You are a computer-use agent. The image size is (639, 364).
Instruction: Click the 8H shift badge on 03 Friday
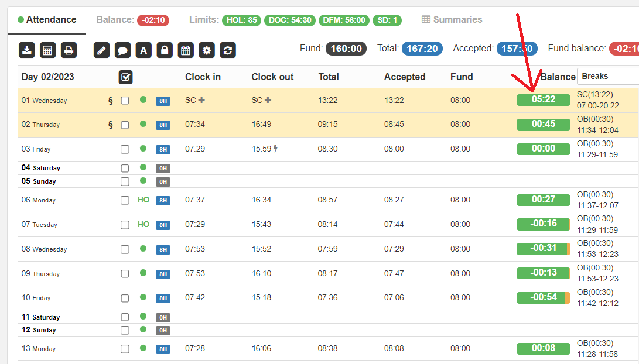[163, 150]
